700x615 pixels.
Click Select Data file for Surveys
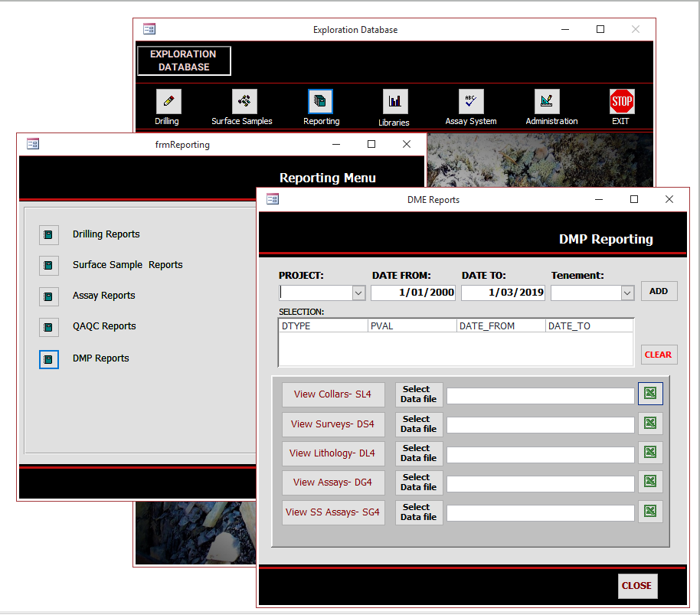point(418,424)
